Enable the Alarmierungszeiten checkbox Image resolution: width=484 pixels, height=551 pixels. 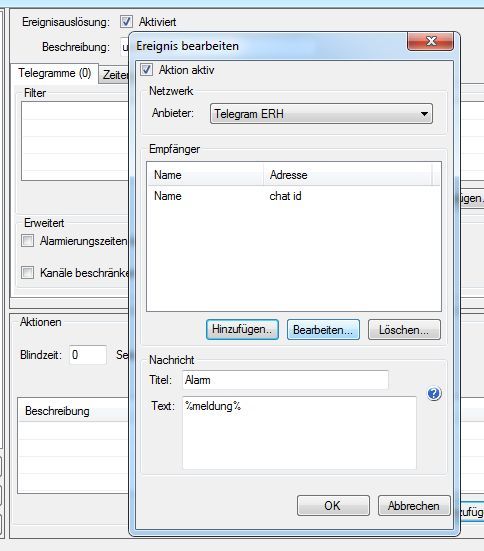[x=27, y=241]
